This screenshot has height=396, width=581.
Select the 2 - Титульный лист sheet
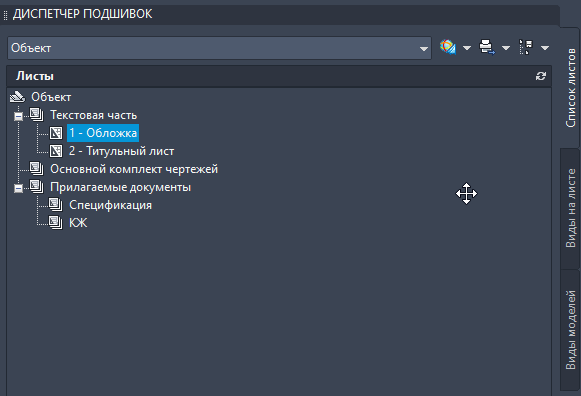tap(121, 151)
